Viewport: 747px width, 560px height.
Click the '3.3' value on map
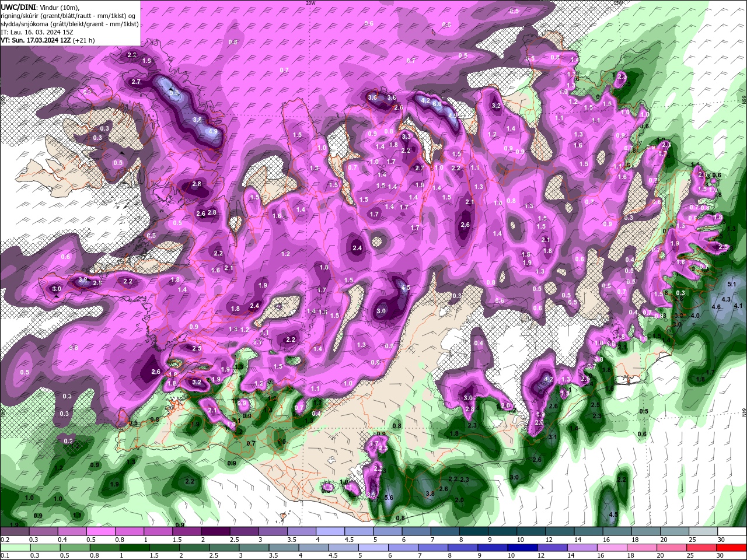[406, 136]
